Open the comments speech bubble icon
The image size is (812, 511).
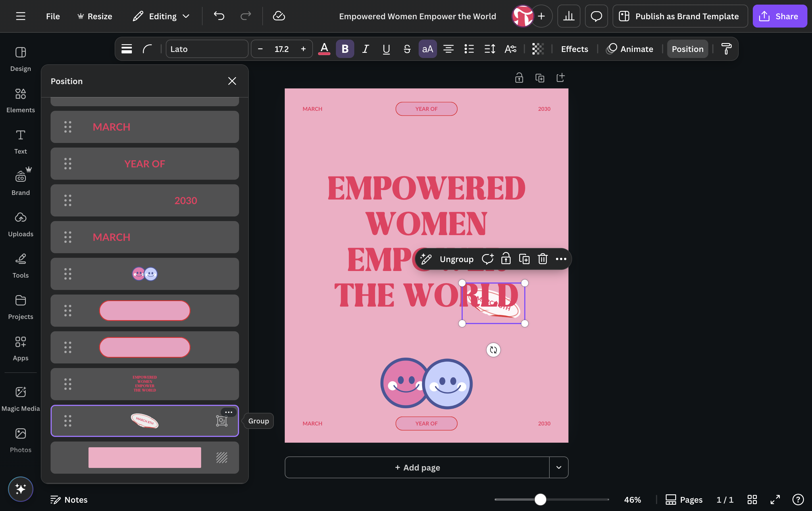point(596,16)
